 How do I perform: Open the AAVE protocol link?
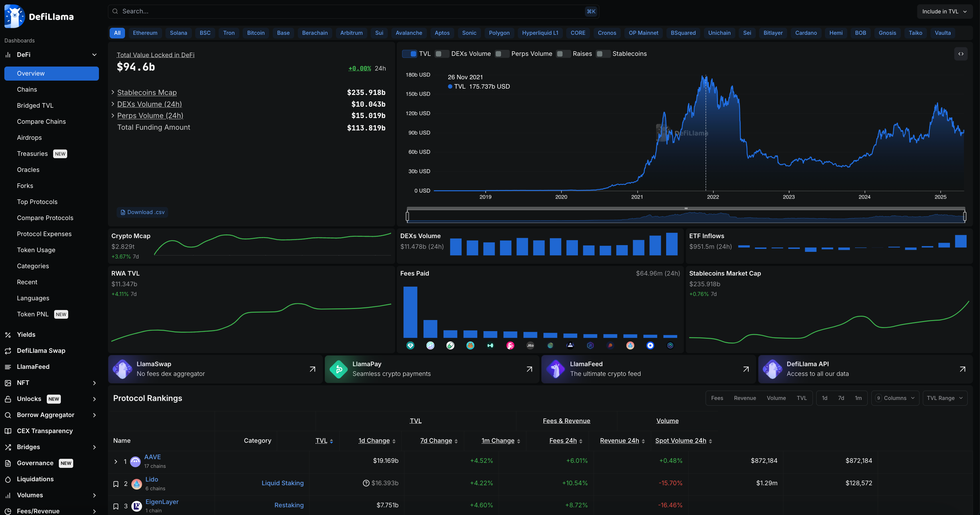[x=152, y=457]
